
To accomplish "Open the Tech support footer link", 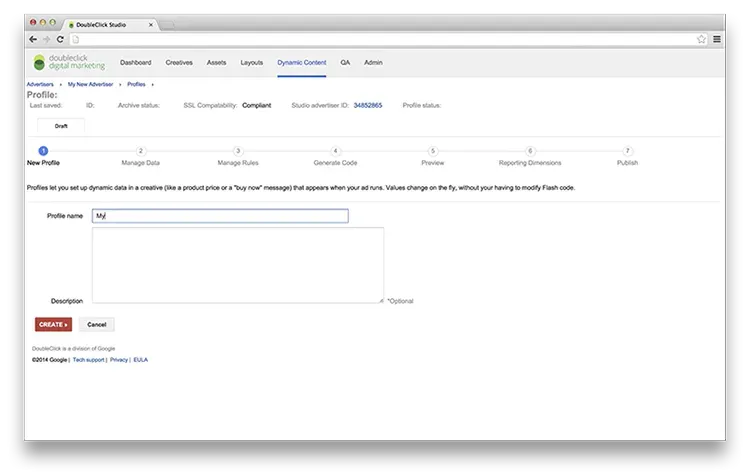I will [88, 359].
